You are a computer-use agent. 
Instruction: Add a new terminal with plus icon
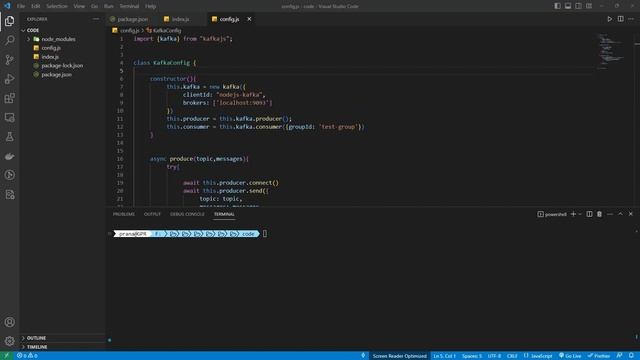tap(573, 214)
